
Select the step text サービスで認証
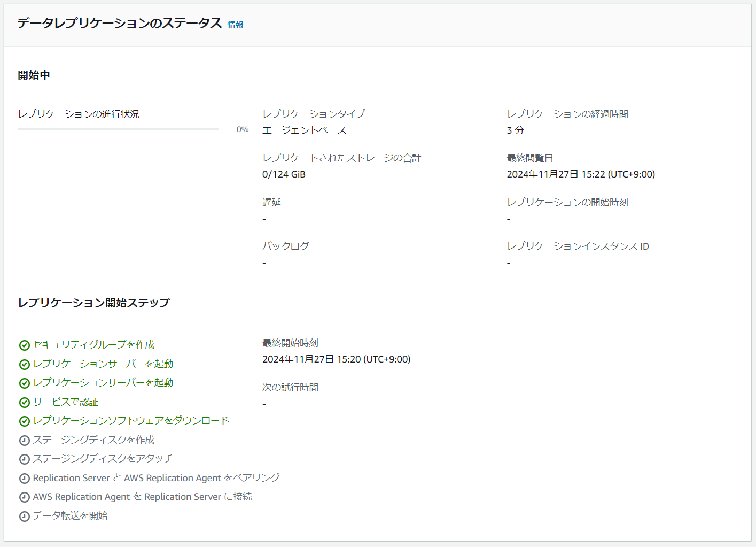tap(66, 402)
